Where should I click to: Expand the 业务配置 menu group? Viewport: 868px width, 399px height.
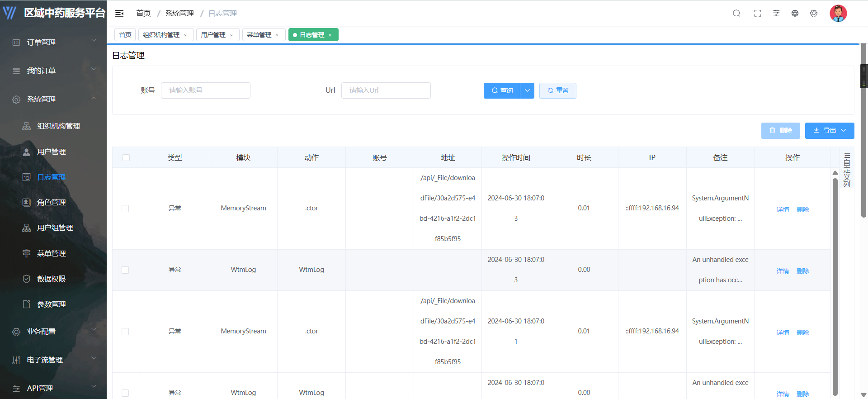pos(94,330)
